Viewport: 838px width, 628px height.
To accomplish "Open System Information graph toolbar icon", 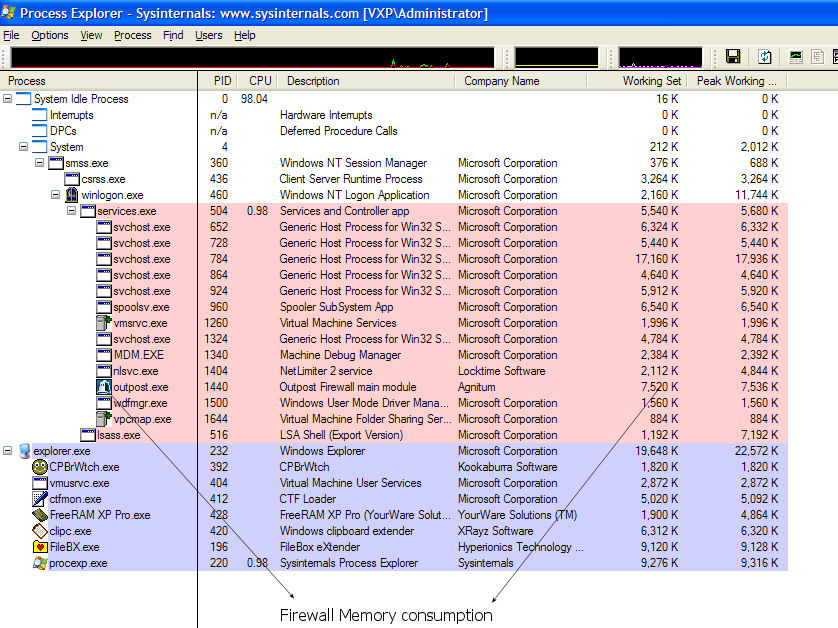I will tap(796, 57).
